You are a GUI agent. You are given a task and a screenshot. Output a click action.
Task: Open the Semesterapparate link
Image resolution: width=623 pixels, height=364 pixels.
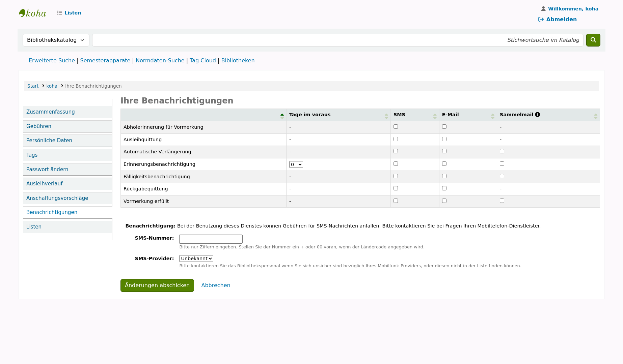105,61
